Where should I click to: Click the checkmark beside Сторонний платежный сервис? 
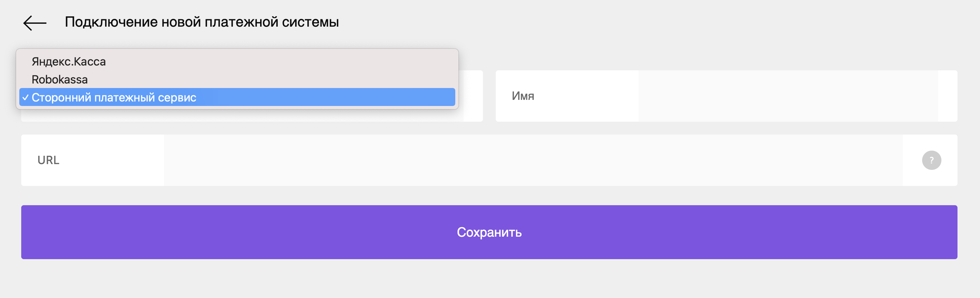coord(25,97)
